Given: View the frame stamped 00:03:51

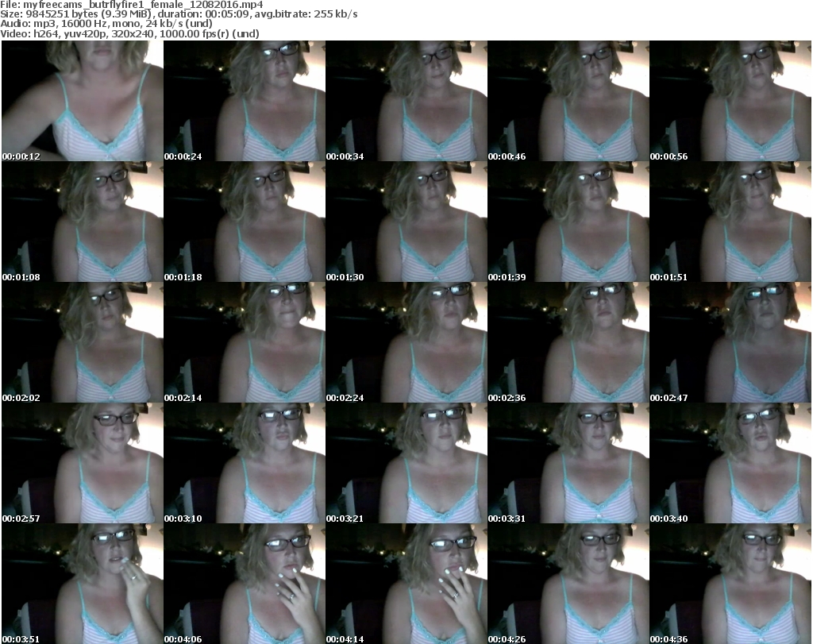Looking at the screenshot, I should [x=83, y=584].
